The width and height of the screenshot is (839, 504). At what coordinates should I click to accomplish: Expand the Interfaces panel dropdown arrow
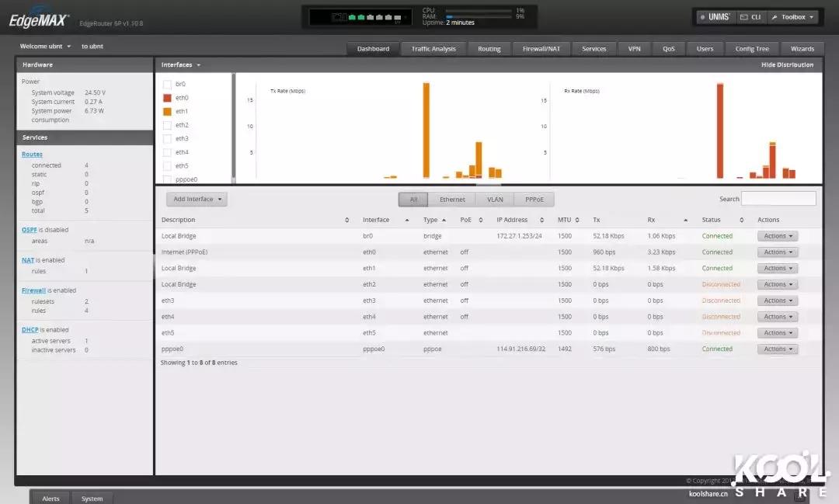(199, 65)
